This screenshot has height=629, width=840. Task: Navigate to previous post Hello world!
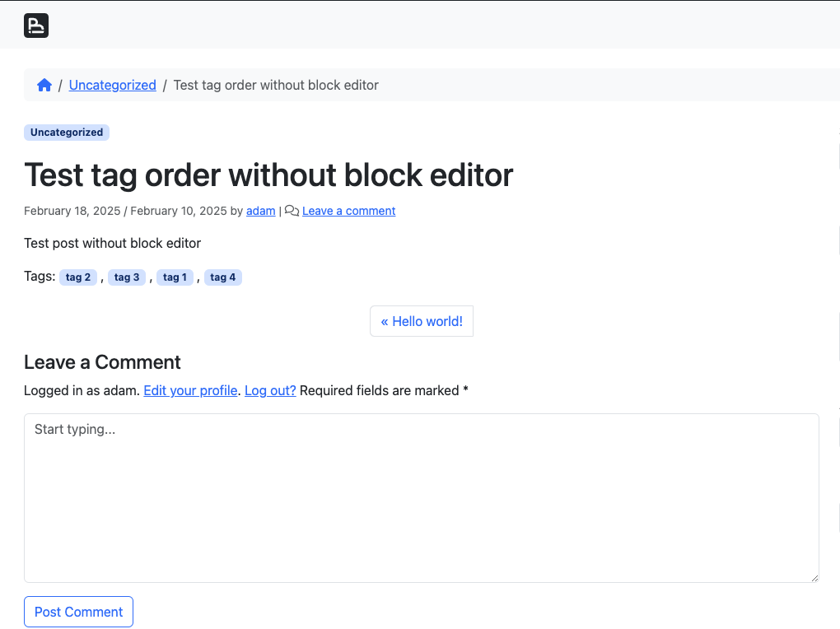(422, 321)
